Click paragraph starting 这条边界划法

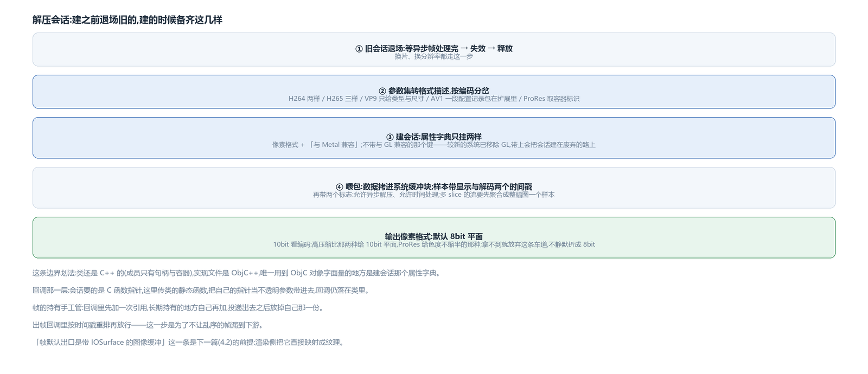[x=238, y=273]
